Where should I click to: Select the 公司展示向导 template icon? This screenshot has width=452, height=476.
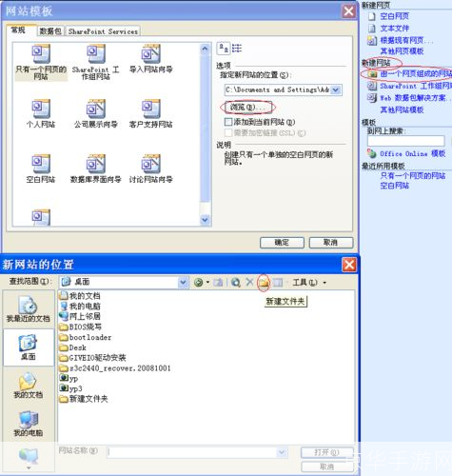(96, 109)
